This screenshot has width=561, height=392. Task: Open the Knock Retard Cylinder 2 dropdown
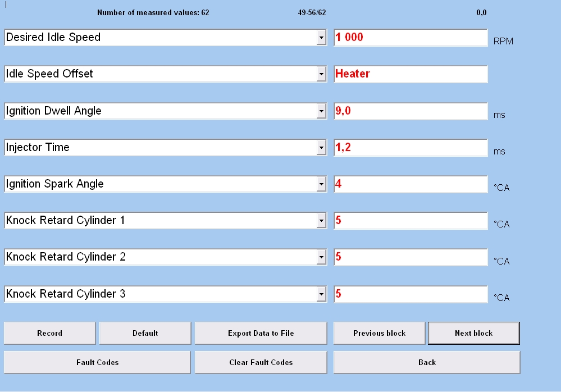pos(321,257)
